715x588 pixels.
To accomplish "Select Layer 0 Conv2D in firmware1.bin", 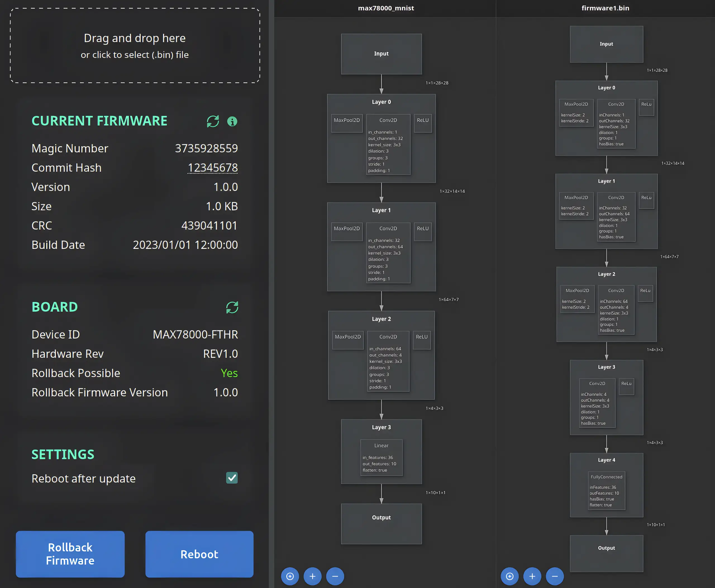I will 616,124.
